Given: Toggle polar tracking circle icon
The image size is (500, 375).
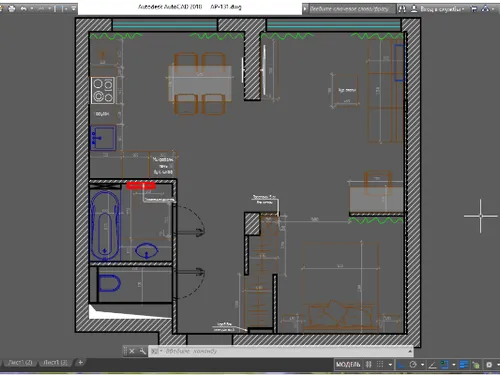Looking at the screenshot, I should click(x=413, y=365).
